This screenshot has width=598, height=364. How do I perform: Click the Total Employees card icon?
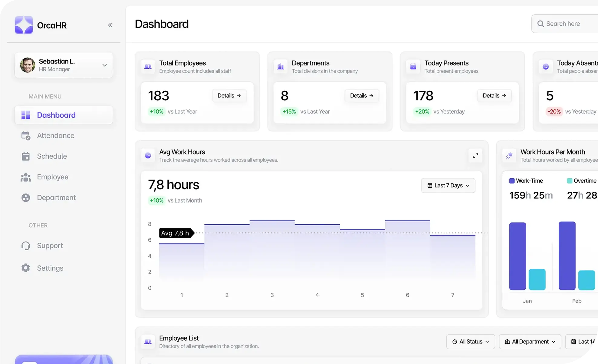pos(148,67)
